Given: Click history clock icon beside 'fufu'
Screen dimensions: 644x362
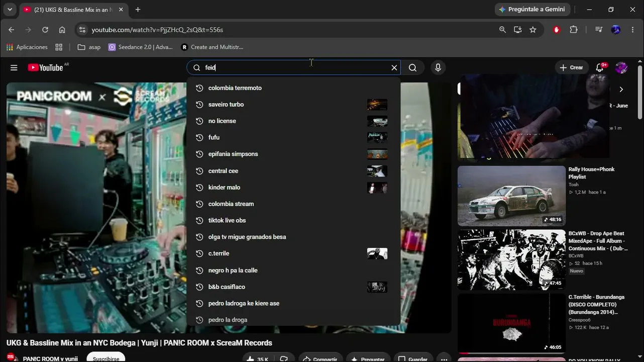Looking at the screenshot, I should coord(199,137).
